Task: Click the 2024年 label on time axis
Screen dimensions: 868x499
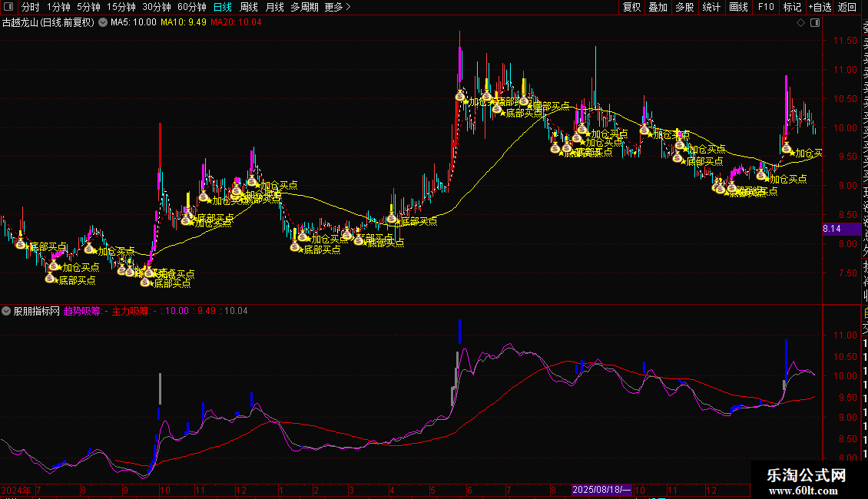Action: [x=17, y=490]
